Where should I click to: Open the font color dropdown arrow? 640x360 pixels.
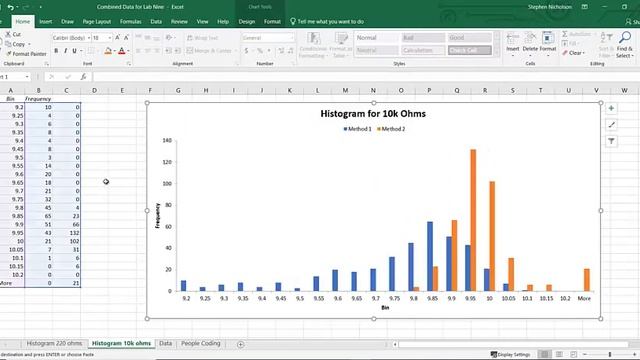click(129, 51)
